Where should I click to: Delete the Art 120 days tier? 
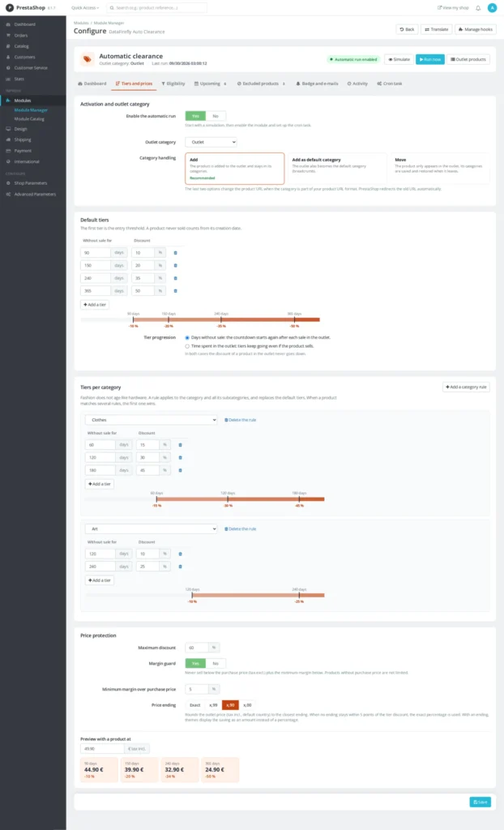click(180, 554)
